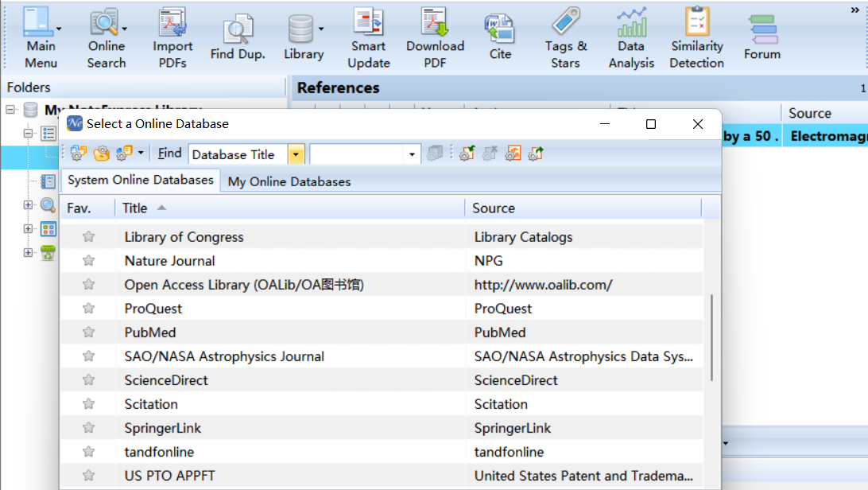Run Find Dup. duplicate finder
The width and height of the screenshot is (868, 490).
click(x=238, y=37)
